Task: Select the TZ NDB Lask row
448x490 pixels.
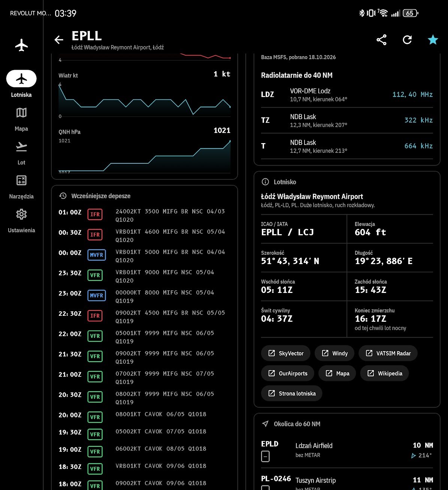Action: [x=347, y=121]
